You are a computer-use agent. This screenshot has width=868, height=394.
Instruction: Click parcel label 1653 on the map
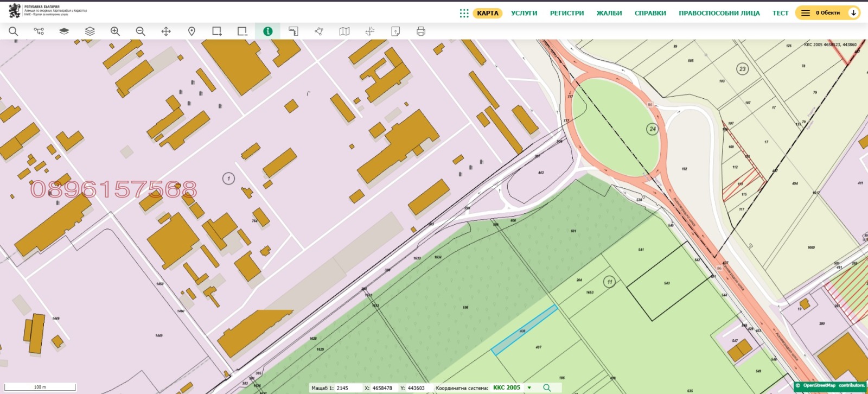(x=590, y=292)
